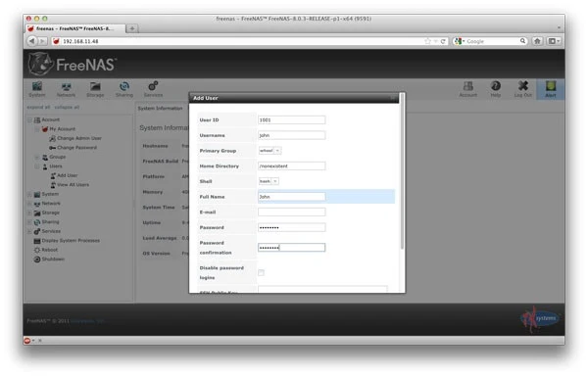Open a new browser tab

point(132,28)
